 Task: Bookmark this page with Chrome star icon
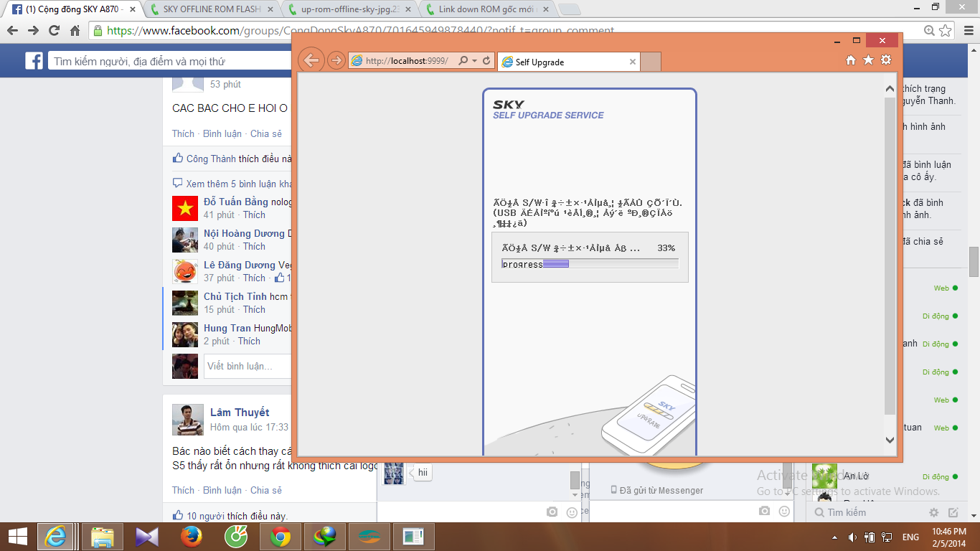tap(946, 31)
